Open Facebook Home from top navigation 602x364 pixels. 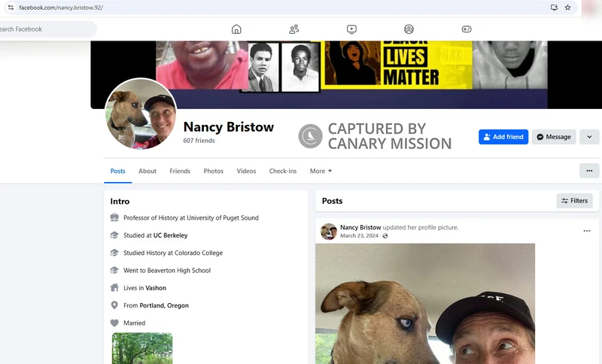236,29
